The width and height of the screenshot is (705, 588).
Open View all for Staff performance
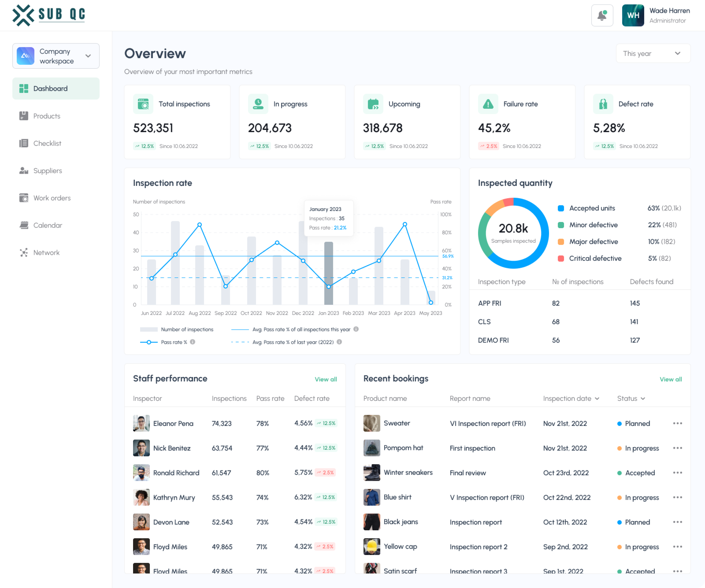326,379
